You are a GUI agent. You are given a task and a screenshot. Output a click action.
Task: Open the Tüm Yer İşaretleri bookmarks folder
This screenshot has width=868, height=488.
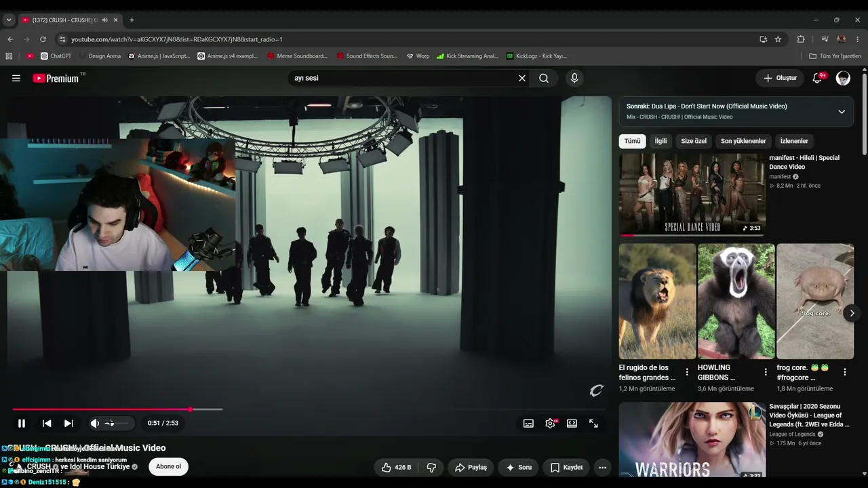(835, 56)
